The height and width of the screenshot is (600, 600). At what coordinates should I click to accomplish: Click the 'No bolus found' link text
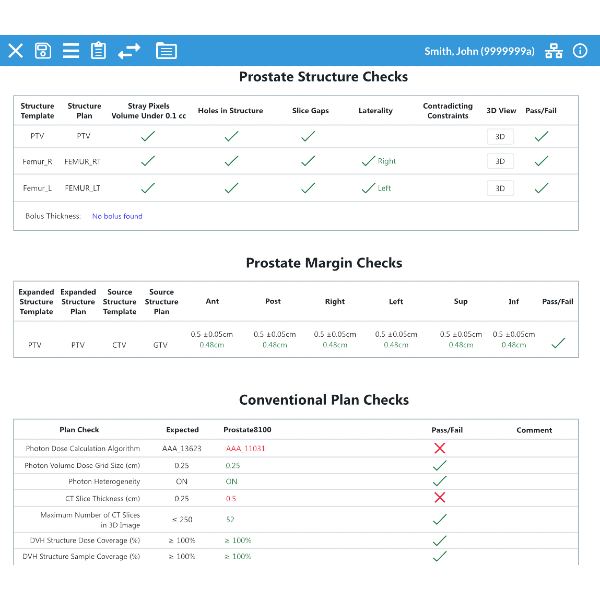click(117, 216)
